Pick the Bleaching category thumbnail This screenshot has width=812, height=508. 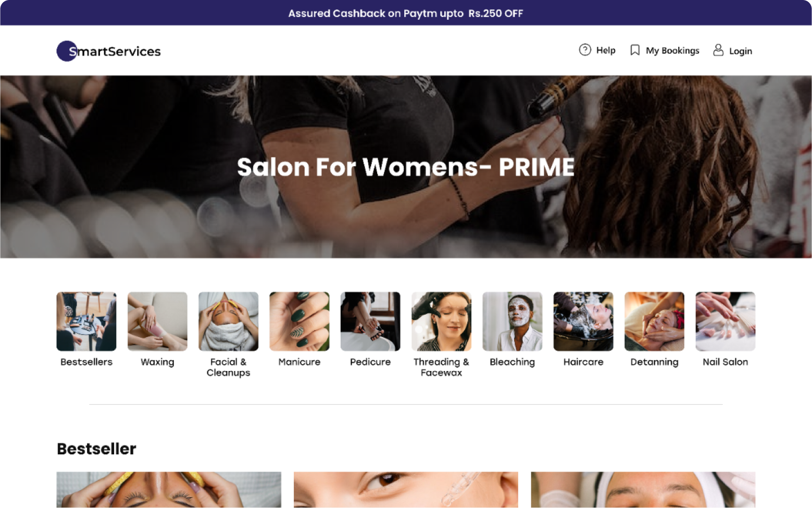513,321
